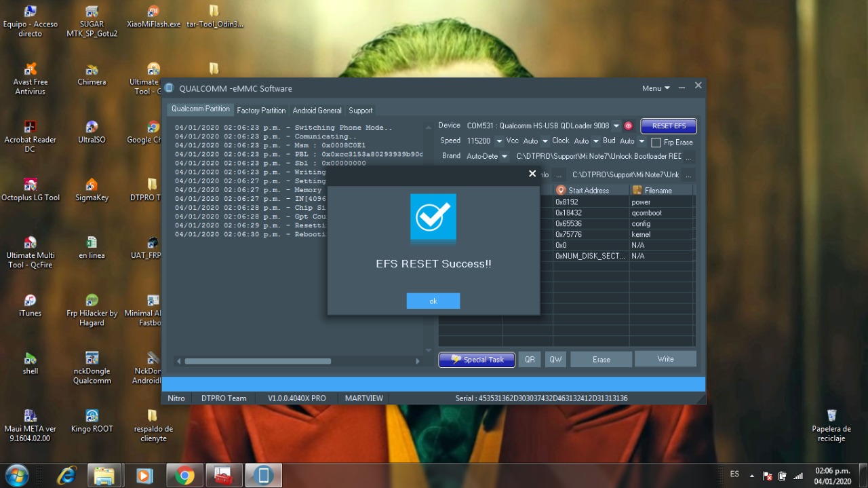The image size is (868, 488).
Task: Enable the Frp Erase checkbox
Action: point(656,143)
